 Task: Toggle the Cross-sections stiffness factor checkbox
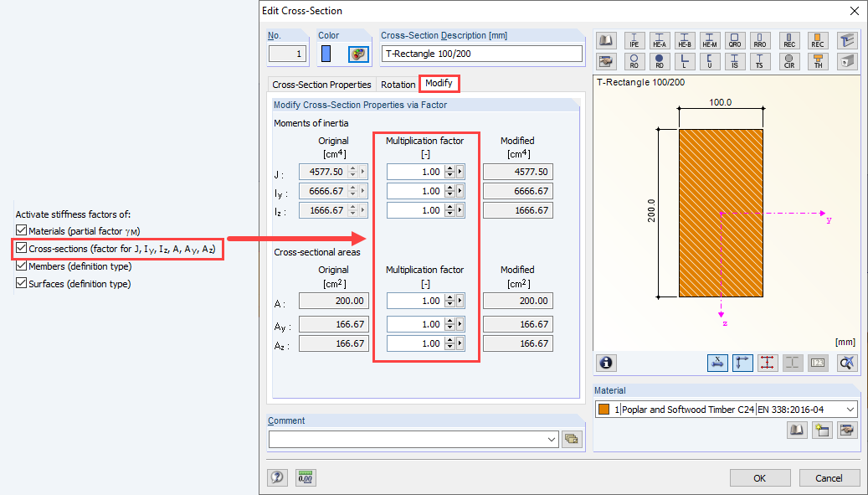21,248
